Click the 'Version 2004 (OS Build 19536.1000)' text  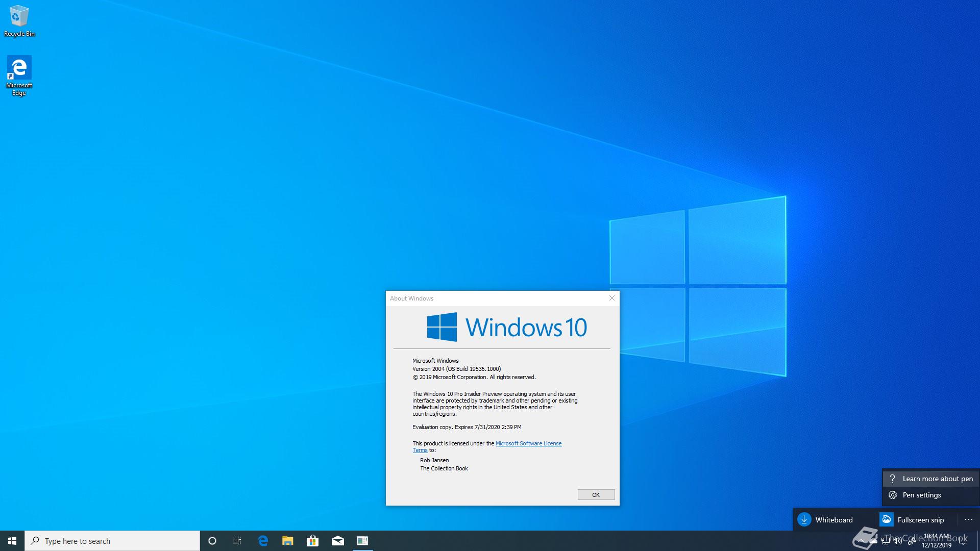pos(457,369)
